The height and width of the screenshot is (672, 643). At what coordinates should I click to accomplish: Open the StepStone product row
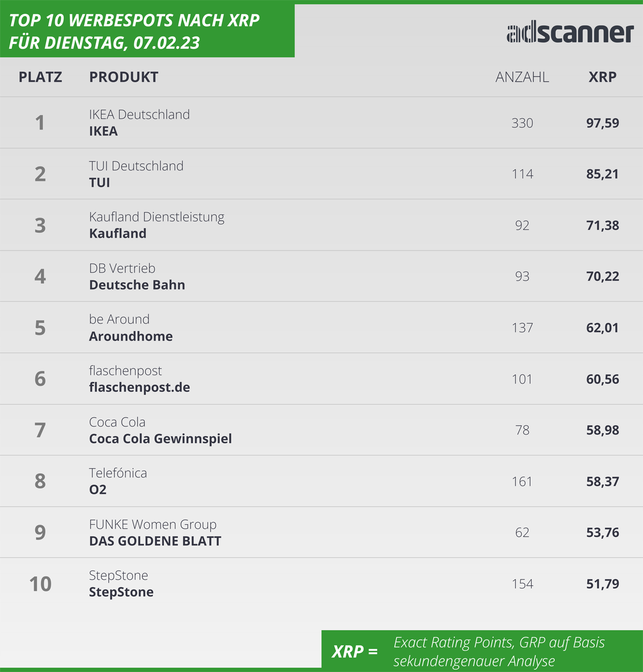tap(322, 584)
